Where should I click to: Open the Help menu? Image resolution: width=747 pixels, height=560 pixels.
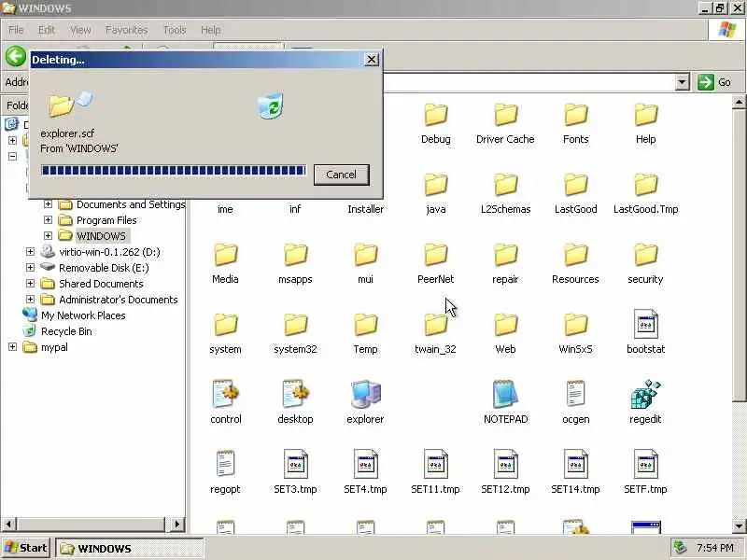tap(210, 30)
